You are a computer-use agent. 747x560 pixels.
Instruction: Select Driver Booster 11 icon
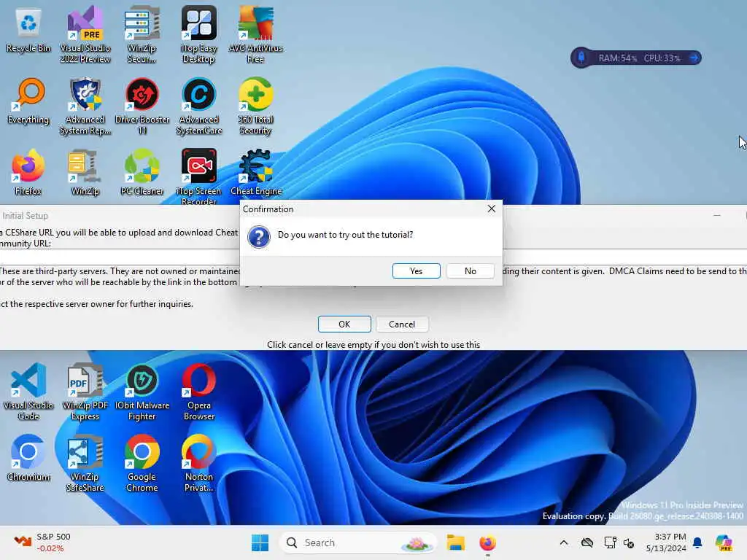tap(142, 106)
